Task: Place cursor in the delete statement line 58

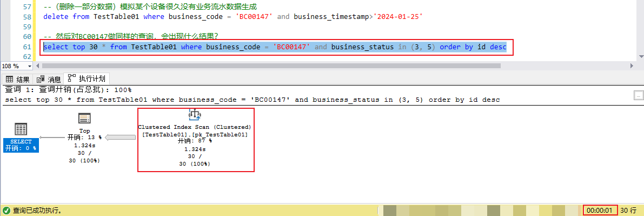Action: [234, 17]
